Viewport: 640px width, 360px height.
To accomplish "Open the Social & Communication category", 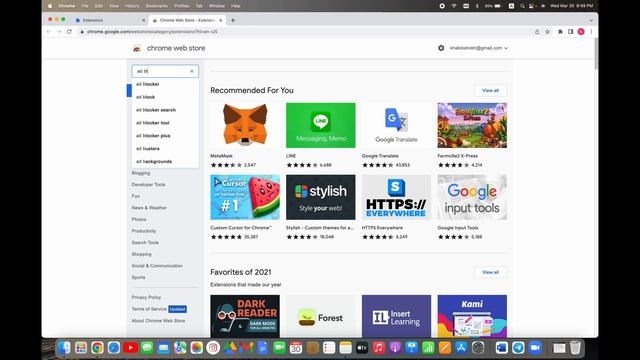I will (x=157, y=266).
